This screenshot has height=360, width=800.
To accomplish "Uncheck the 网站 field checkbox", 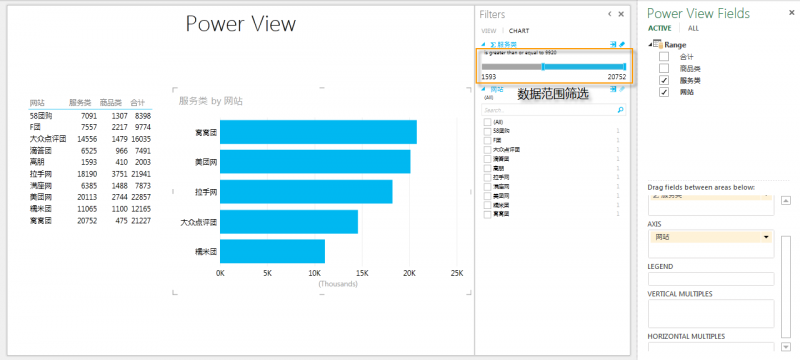I will point(664,92).
